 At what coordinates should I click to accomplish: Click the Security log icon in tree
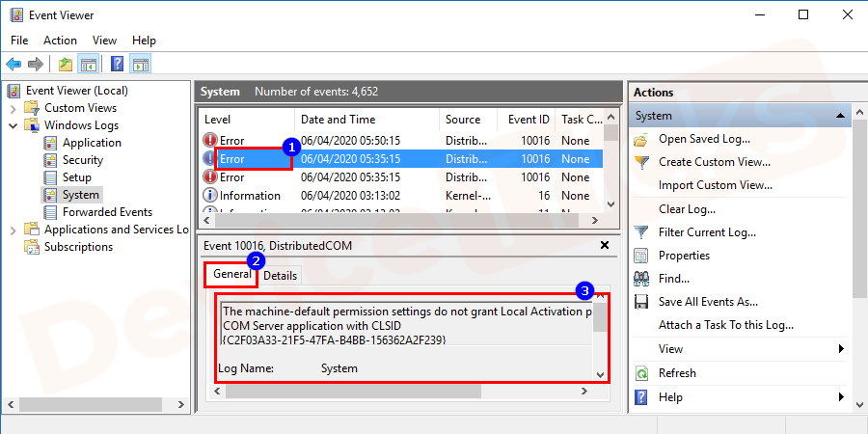[x=50, y=160]
